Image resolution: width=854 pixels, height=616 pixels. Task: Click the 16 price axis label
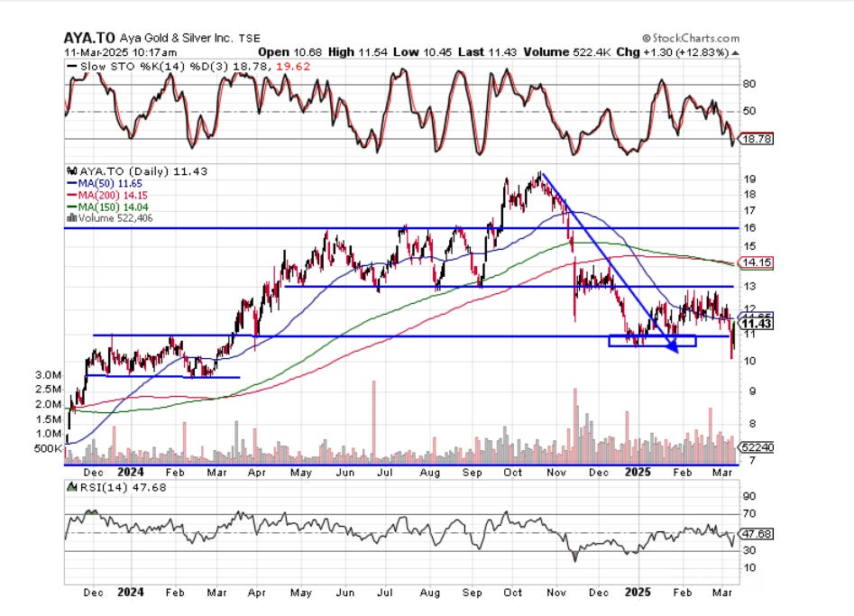749,227
